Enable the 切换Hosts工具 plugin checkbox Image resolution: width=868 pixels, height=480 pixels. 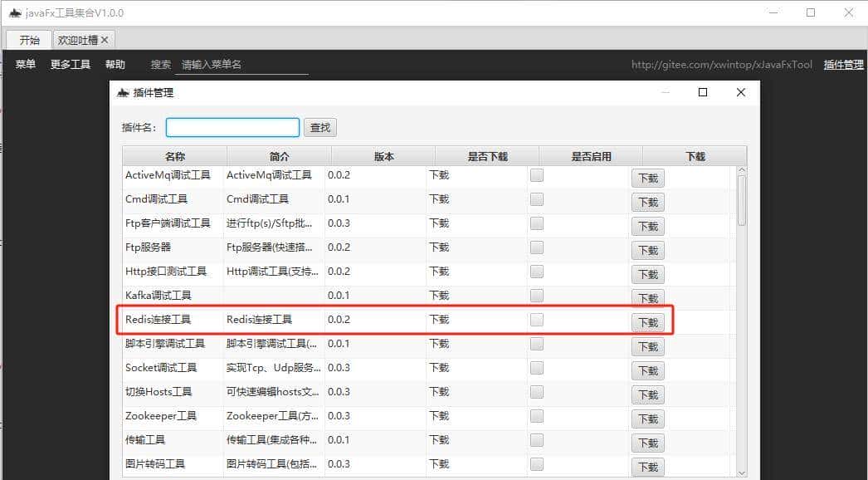(537, 391)
